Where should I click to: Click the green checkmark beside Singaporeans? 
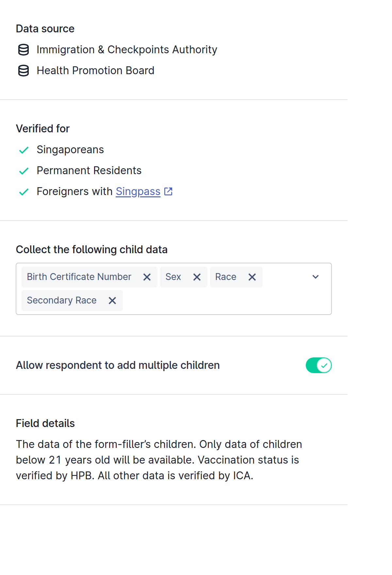tap(24, 150)
